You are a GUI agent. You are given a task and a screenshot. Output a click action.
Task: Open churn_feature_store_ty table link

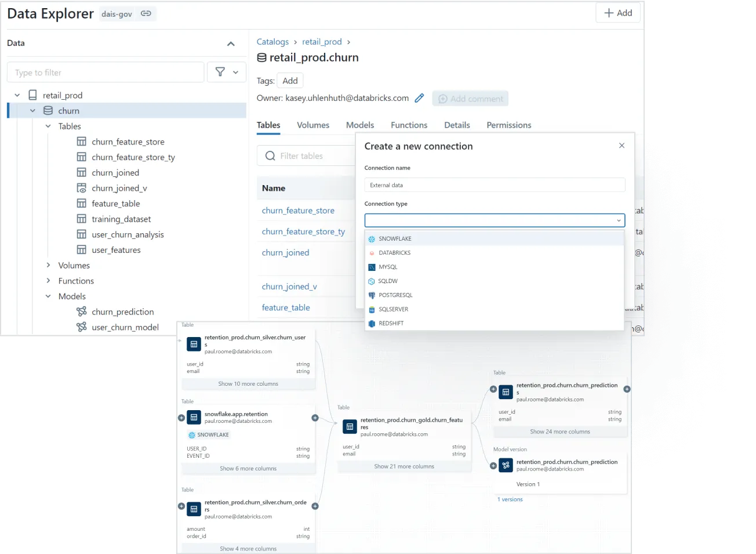point(303,231)
